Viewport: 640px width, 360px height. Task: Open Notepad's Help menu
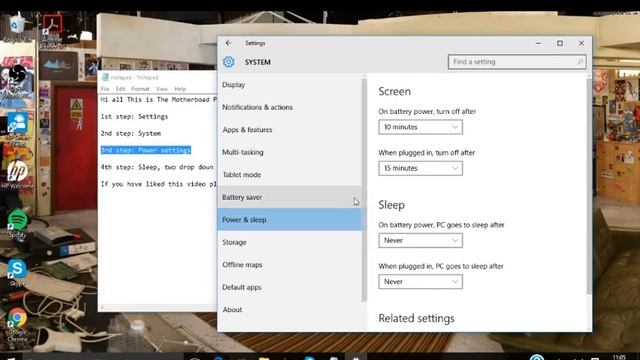(x=180, y=89)
